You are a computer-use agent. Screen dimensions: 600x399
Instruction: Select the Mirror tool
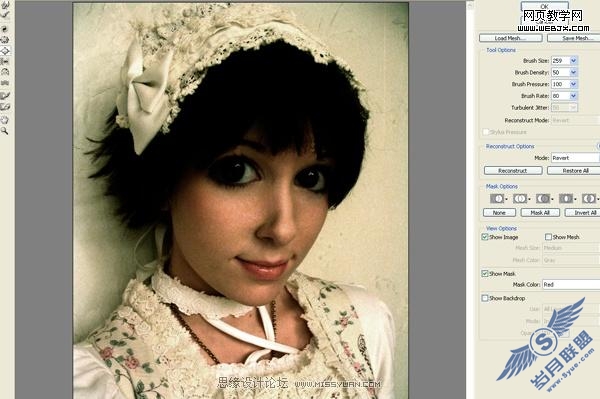click(5, 72)
